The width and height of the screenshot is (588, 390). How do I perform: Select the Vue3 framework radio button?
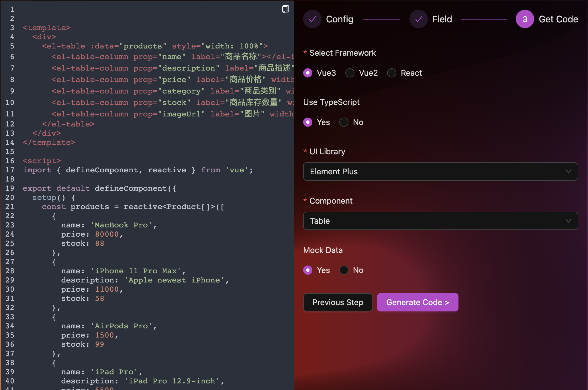tap(308, 73)
